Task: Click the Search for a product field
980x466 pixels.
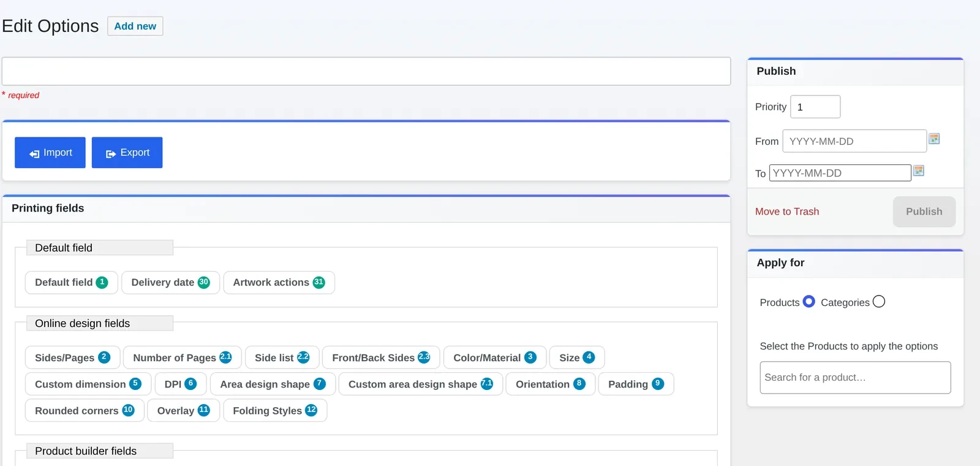Action: coord(856,378)
